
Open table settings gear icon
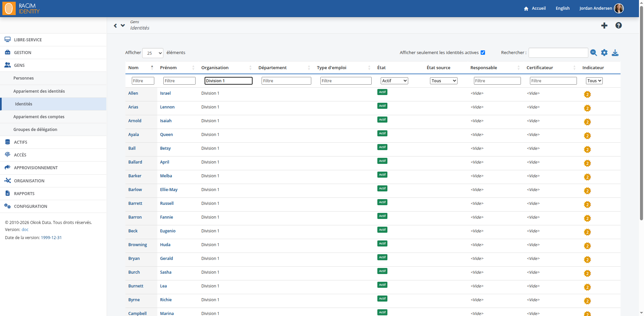point(604,53)
